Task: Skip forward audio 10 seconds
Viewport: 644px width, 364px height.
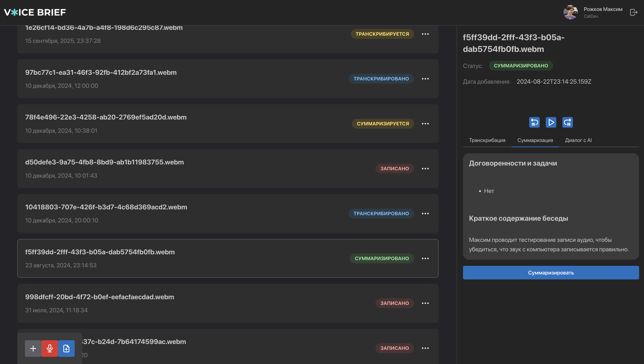Action: pos(567,122)
